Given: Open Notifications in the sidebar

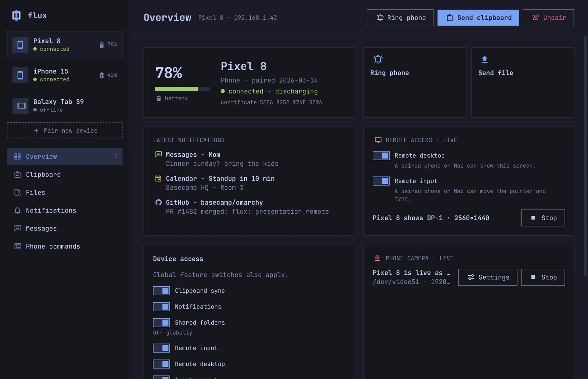Looking at the screenshot, I should pyautogui.click(x=65, y=211).
